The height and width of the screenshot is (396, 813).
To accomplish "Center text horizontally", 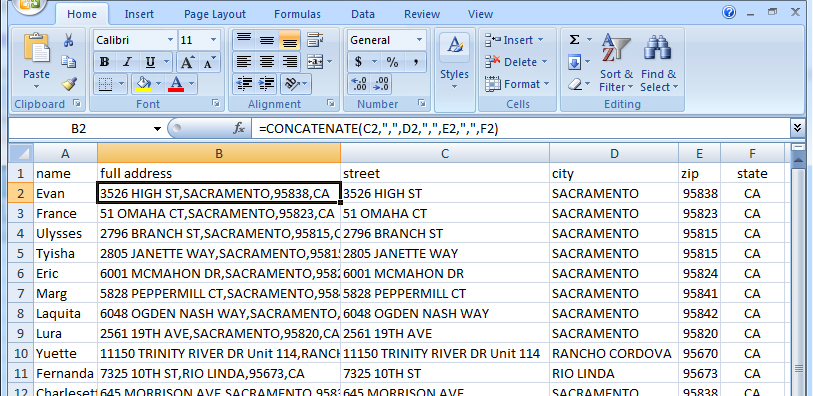I will (267, 62).
